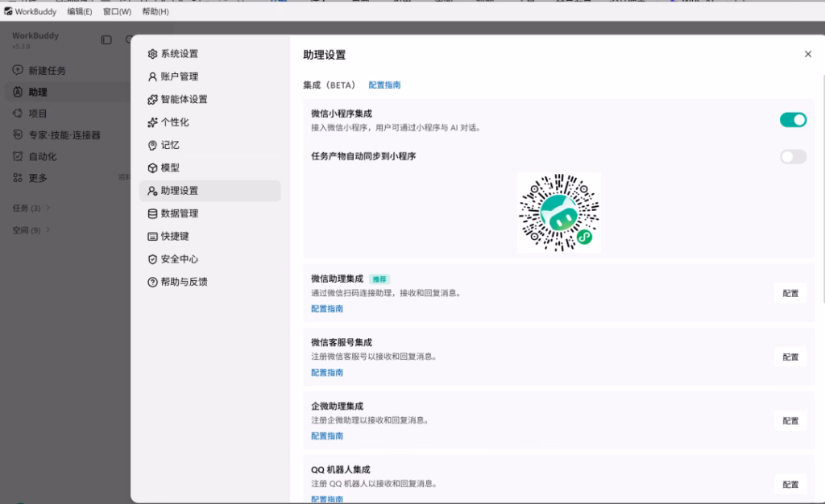Click the 助理设置 dialog heading

[x=324, y=55]
